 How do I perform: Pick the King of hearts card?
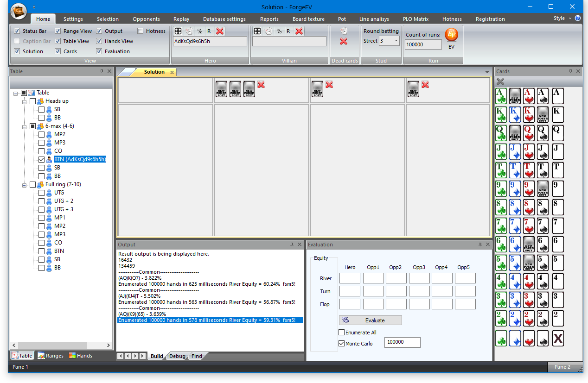529,114
